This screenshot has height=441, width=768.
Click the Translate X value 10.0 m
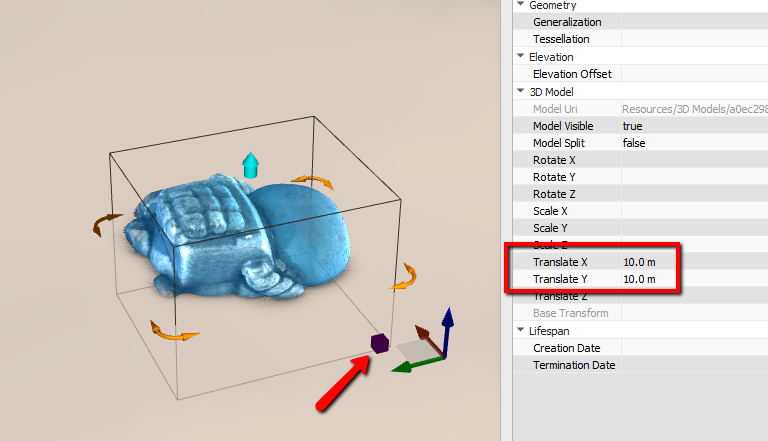coord(639,262)
